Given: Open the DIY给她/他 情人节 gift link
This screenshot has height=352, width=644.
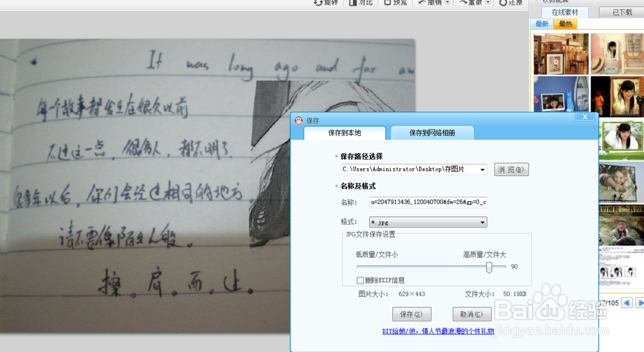Looking at the screenshot, I should pyautogui.click(x=438, y=331).
